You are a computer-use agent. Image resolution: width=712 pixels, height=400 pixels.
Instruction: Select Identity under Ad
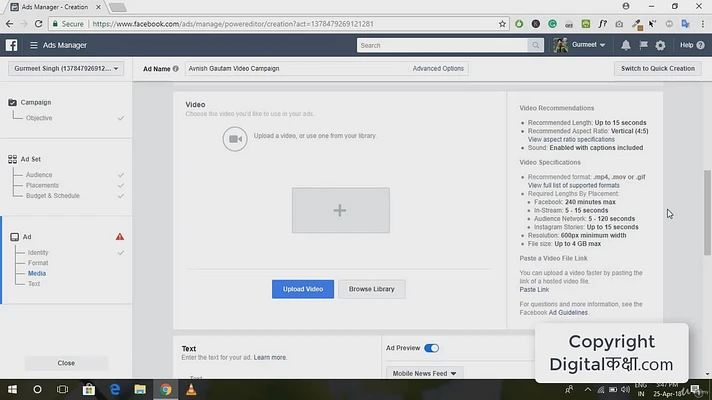(38, 252)
